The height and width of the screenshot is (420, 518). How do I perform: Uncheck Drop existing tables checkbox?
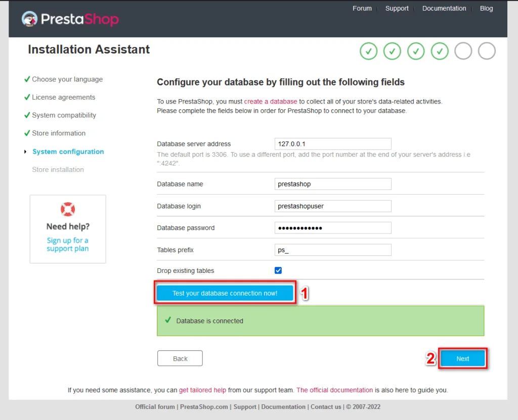click(x=278, y=270)
